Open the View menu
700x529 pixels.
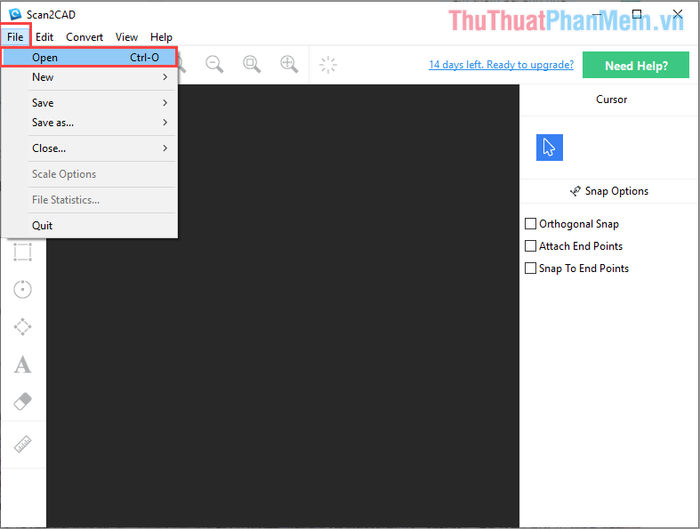pos(127,37)
